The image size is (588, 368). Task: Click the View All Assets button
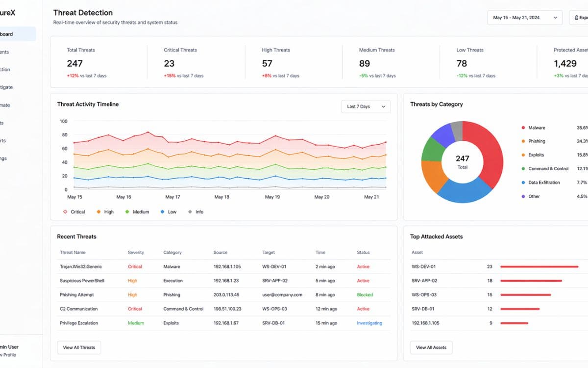[x=431, y=347]
